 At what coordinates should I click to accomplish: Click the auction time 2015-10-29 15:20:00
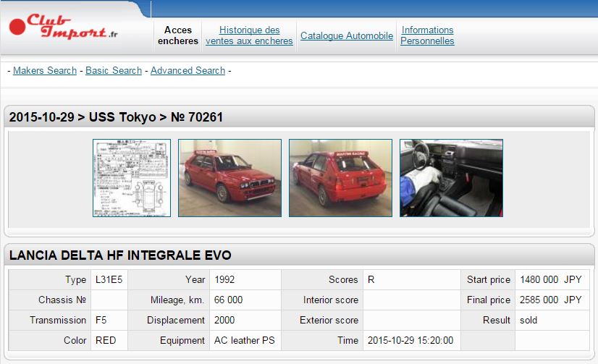pyautogui.click(x=410, y=340)
